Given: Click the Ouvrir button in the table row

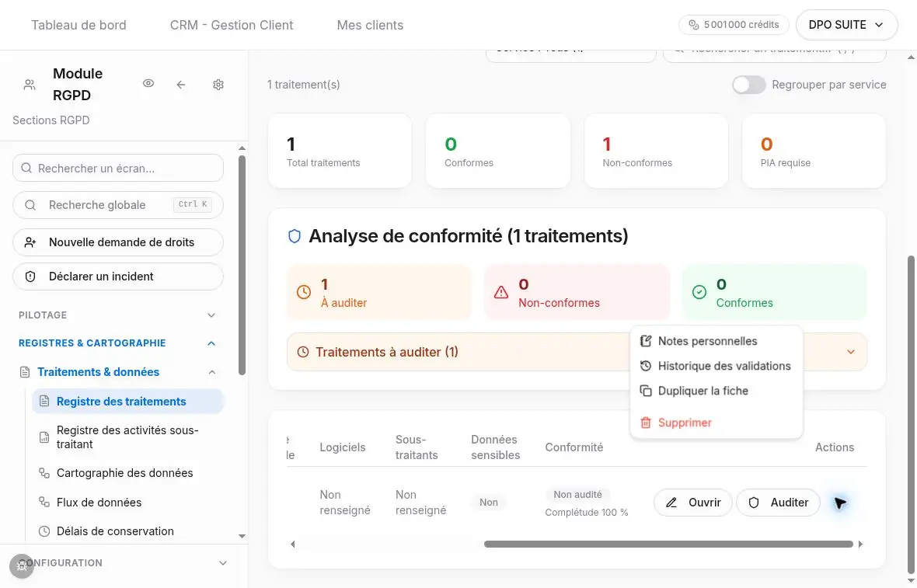Looking at the screenshot, I should (x=693, y=503).
